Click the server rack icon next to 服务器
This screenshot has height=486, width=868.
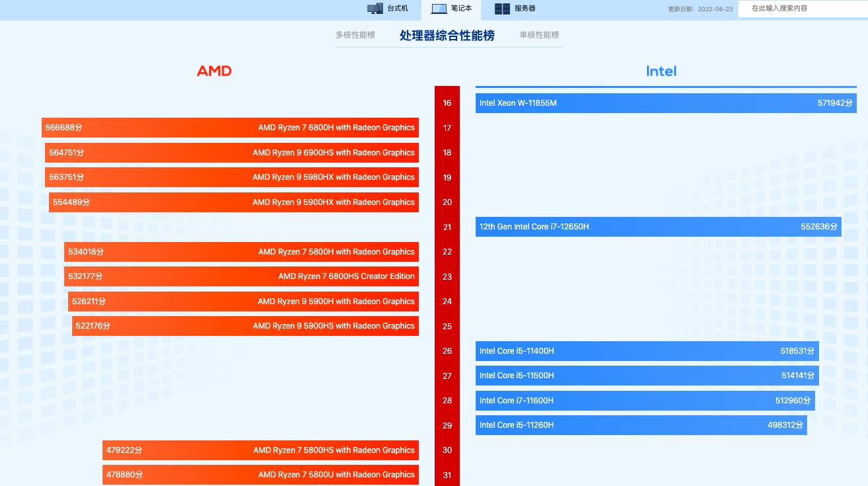tap(501, 9)
